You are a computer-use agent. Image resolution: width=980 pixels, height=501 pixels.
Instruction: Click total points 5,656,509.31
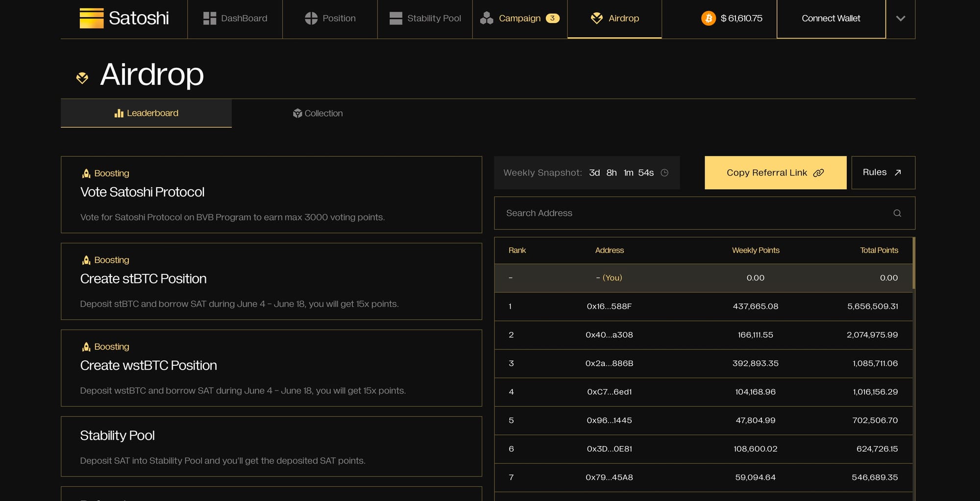tap(873, 306)
